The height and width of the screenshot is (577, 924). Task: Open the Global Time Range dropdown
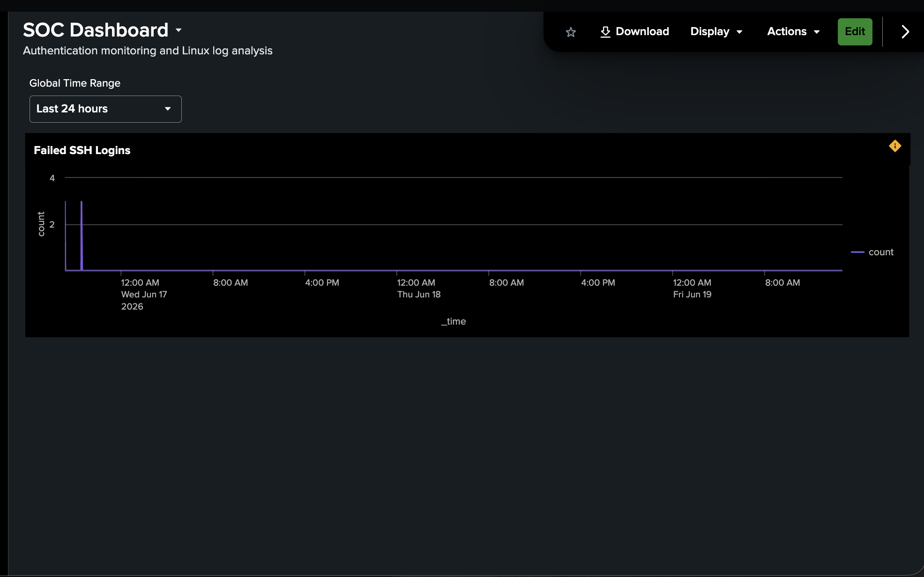105,109
